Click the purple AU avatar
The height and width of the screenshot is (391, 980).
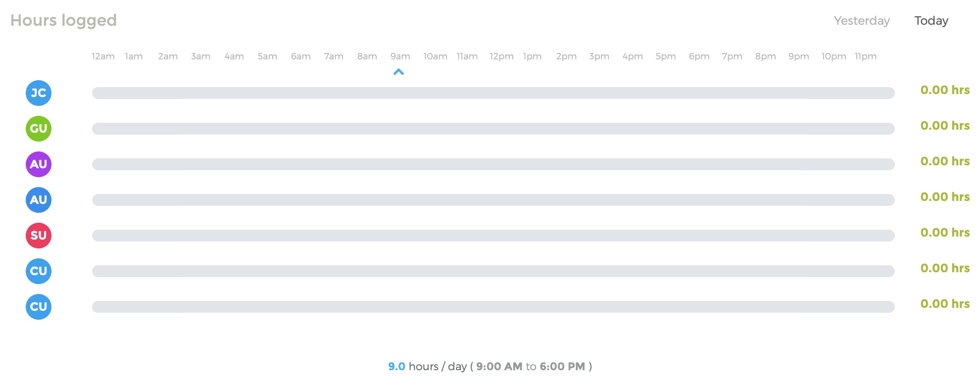(39, 164)
